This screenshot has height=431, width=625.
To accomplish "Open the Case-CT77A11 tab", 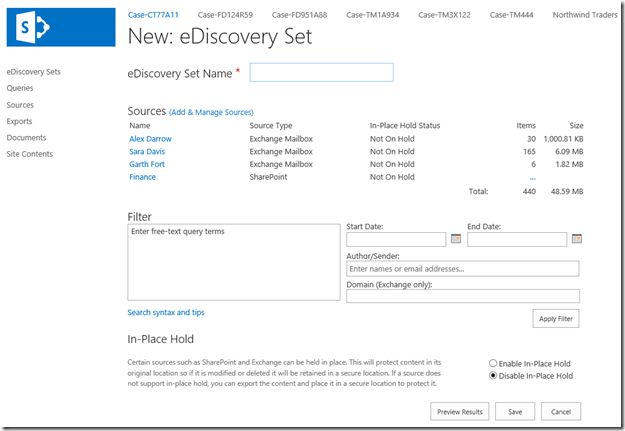I will tap(153, 15).
